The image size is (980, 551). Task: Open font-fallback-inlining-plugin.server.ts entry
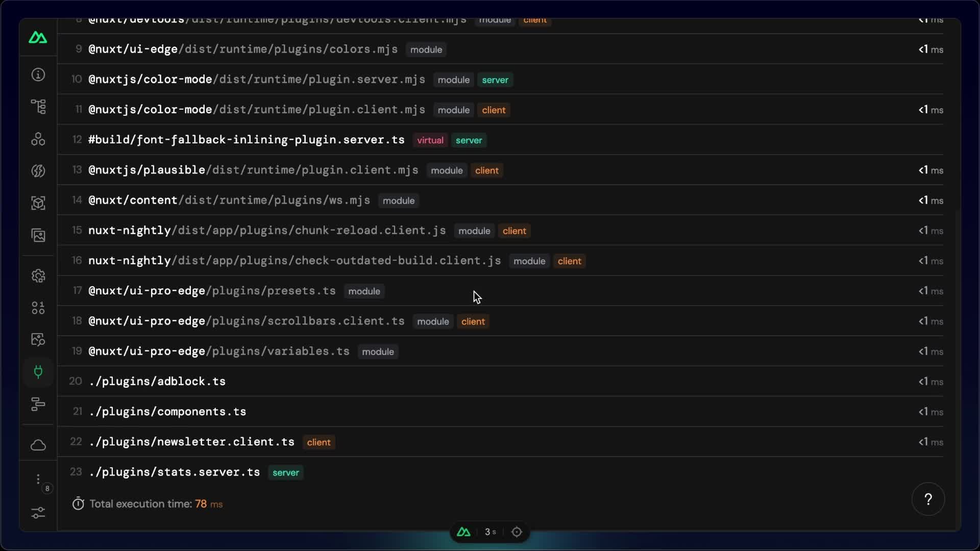[247, 139]
